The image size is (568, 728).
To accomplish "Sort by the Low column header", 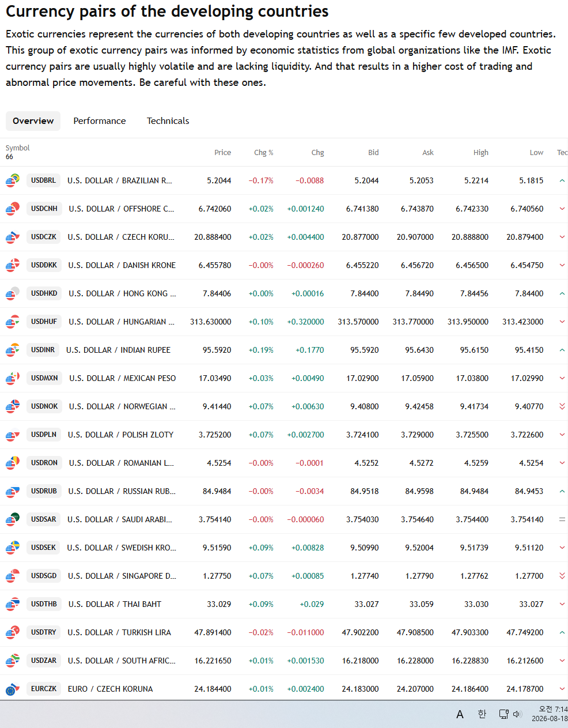I will coord(536,153).
